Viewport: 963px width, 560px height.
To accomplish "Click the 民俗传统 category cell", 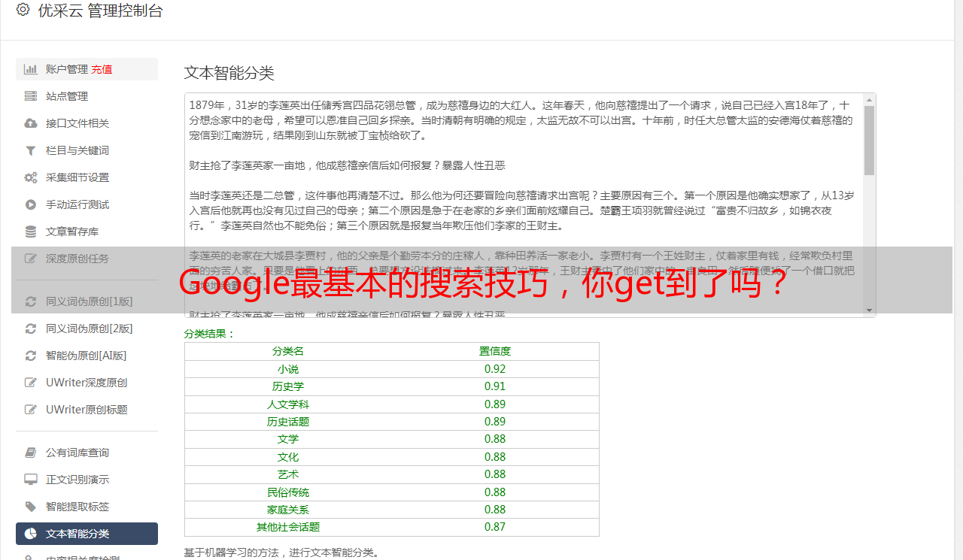I will pos(288,492).
